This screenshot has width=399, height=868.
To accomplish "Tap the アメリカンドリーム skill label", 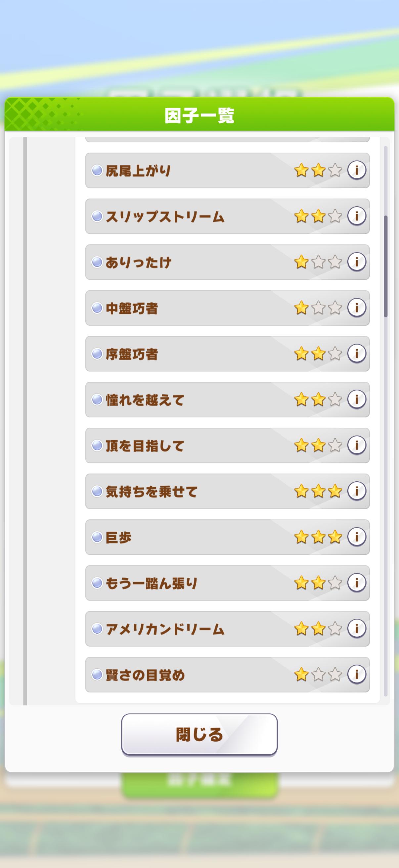I will click(x=165, y=629).
